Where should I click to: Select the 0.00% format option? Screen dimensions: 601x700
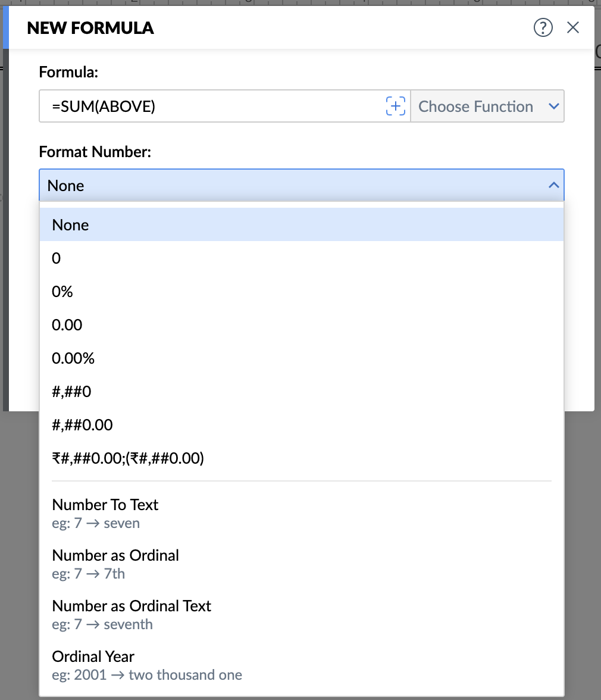coord(302,358)
